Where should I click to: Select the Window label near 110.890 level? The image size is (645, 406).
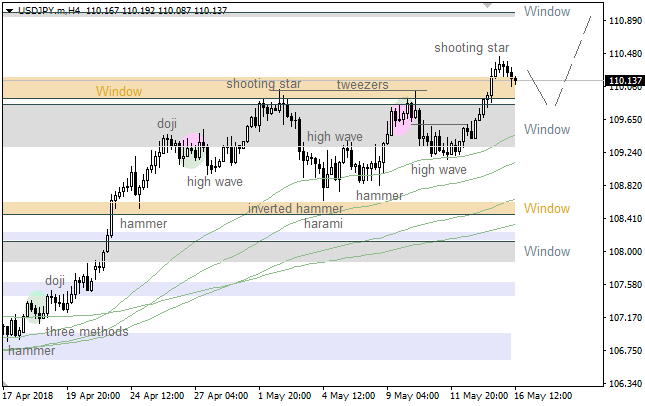point(547,12)
